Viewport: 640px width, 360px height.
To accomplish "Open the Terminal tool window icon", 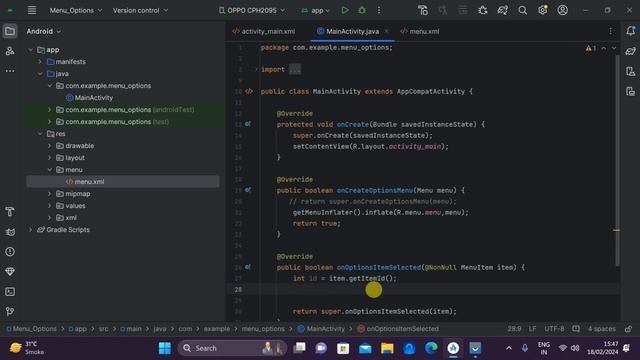I will 10,292.
